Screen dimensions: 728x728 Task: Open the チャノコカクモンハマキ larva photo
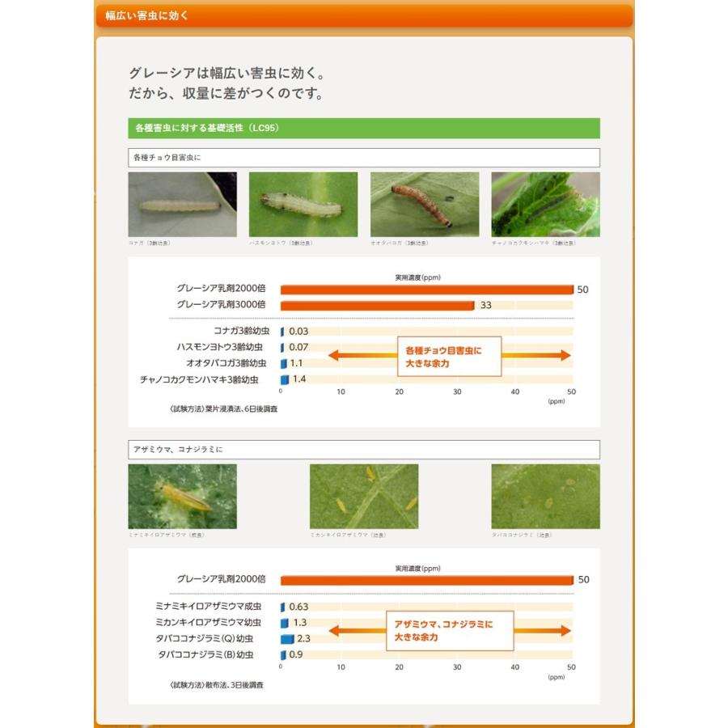coord(545,204)
